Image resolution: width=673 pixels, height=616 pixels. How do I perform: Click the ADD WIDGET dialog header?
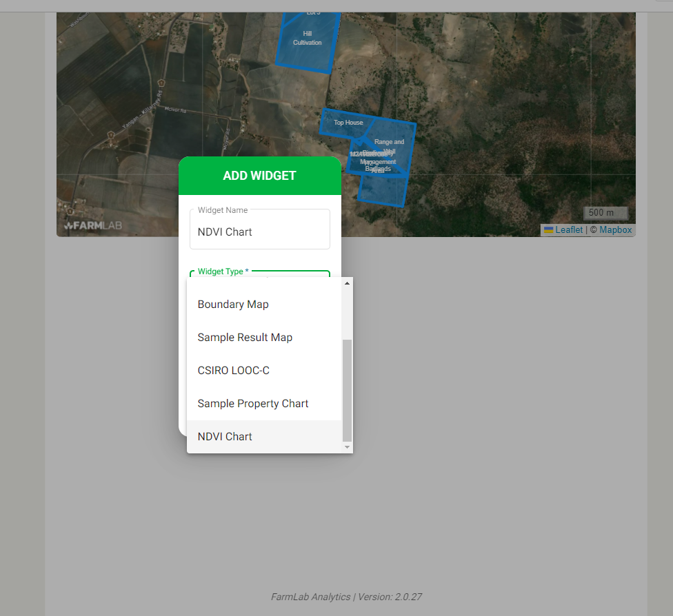pyautogui.click(x=259, y=176)
